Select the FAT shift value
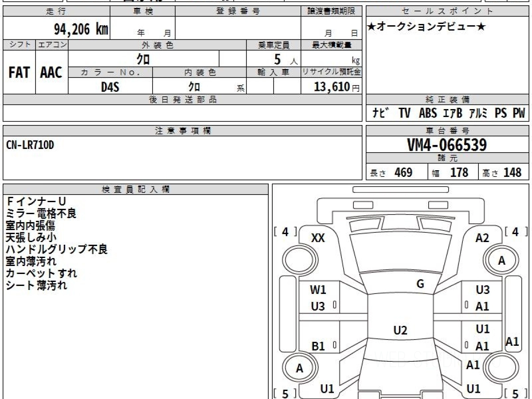This screenshot has width=532, height=399. click(x=19, y=73)
